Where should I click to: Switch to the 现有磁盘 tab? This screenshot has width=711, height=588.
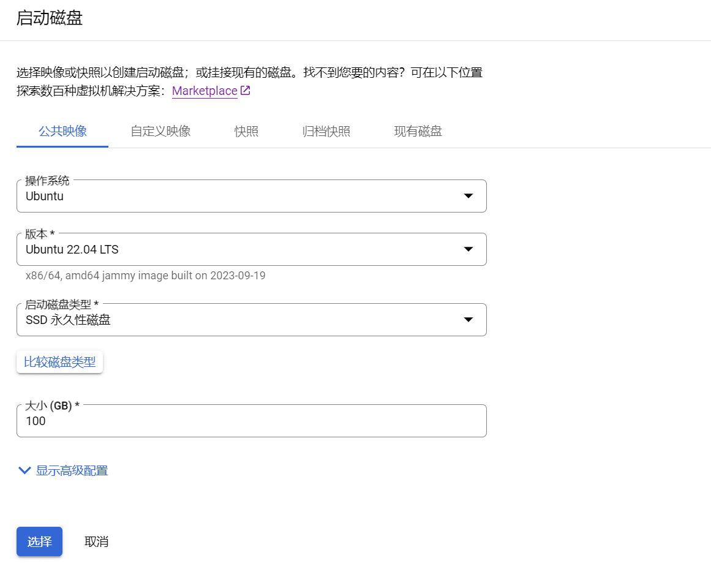[418, 131]
